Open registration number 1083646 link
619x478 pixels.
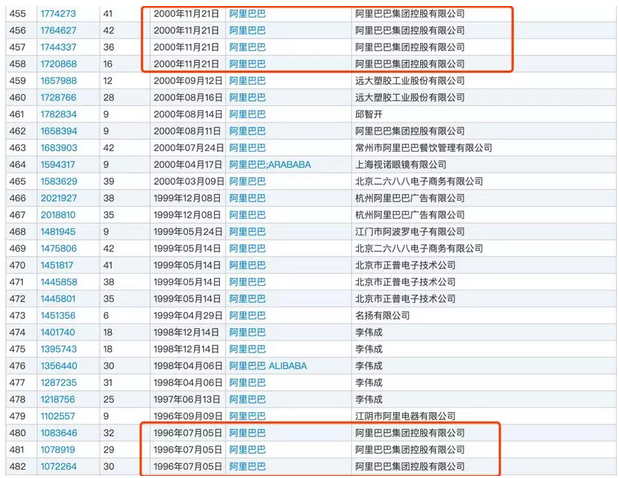point(59,433)
